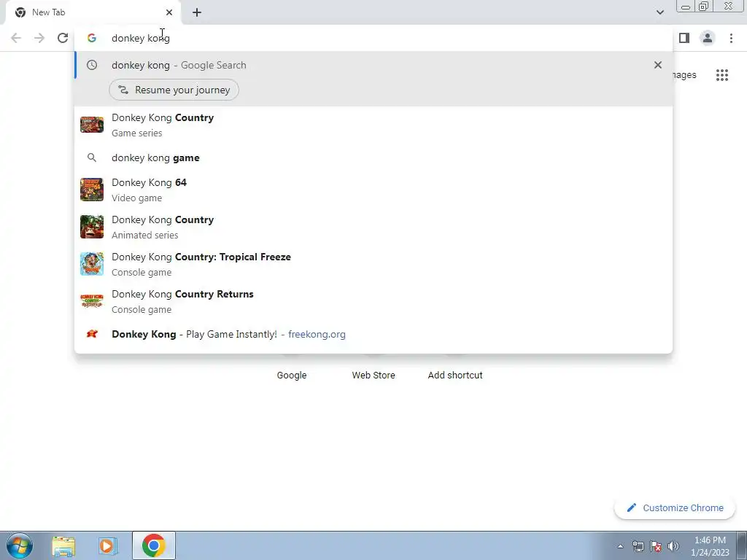
Task: Go back with the back arrow
Action: [x=16, y=38]
